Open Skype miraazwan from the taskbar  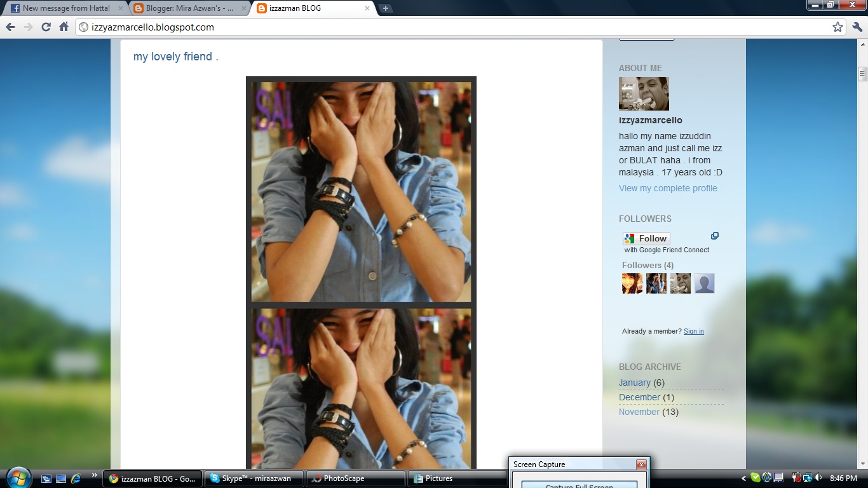coord(255,478)
